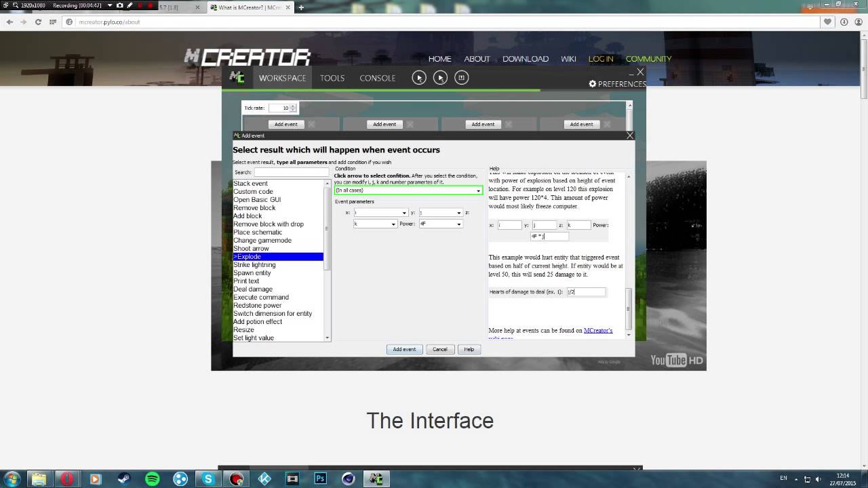Screen dimensions: 868x488
Task: Switch to the CONSOLE tab
Action: (378, 78)
